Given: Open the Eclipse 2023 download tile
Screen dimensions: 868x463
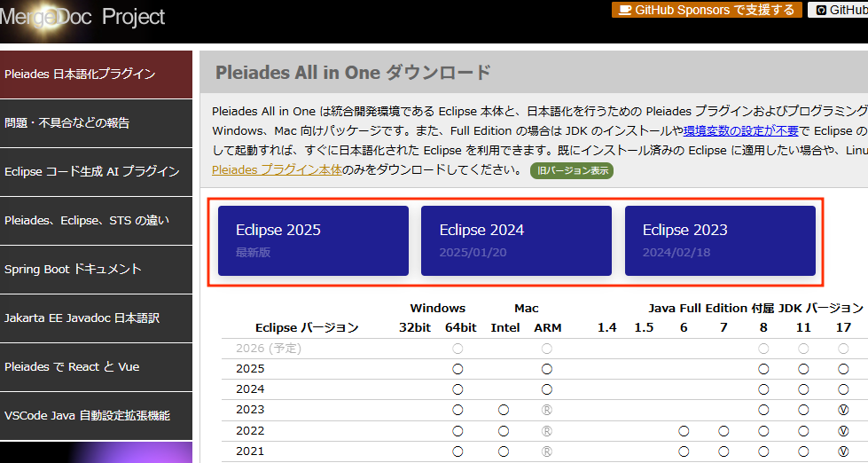Looking at the screenshot, I should click(720, 241).
